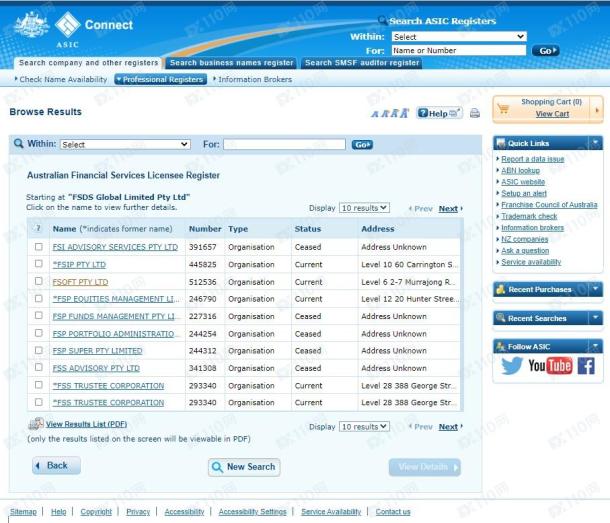Switch to Search business names register tab

231,63
